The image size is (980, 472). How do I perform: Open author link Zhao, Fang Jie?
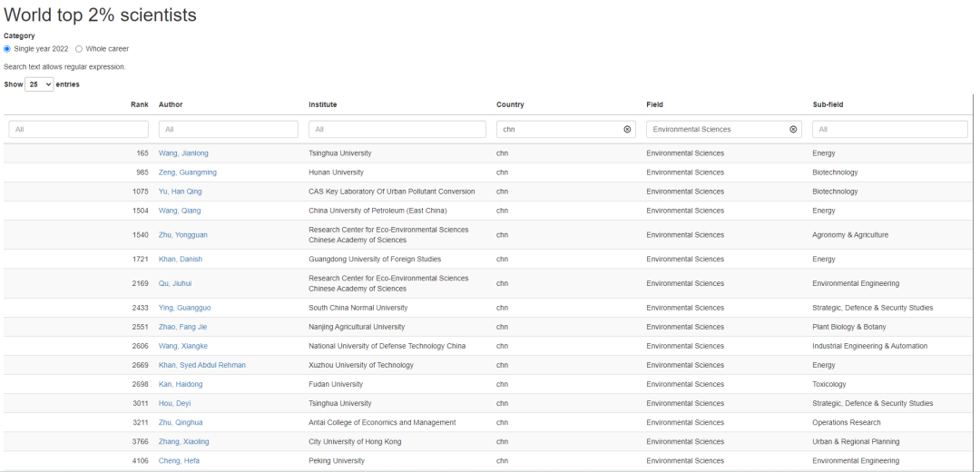183,327
